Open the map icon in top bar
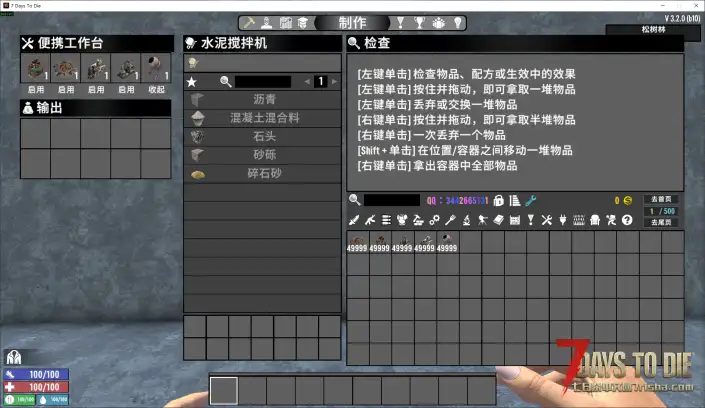 point(286,22)
